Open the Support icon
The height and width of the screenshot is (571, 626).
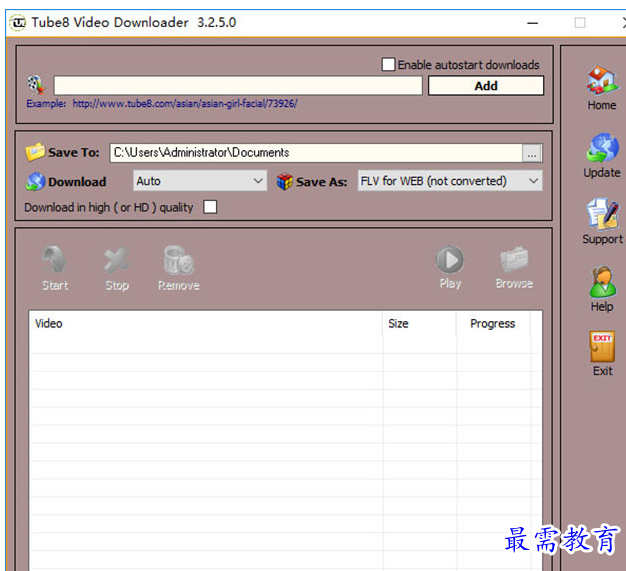602,214
